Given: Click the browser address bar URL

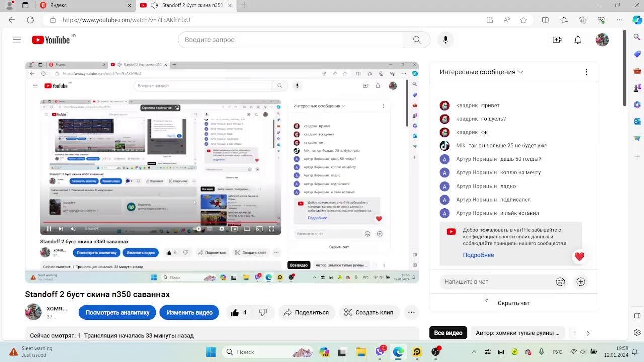Looking at the screenshot, I should [x=126, y=20].
